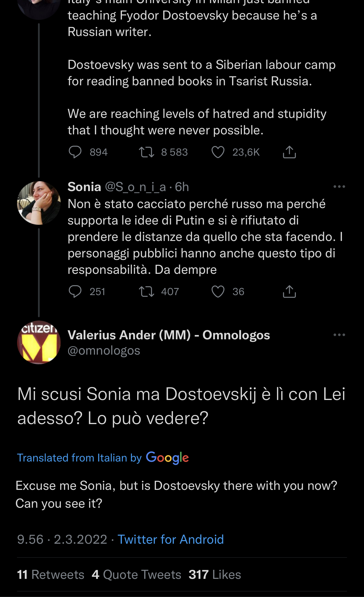The width and height of the screenshot is (364, 597).
Task: Open more options on Sonia's tweet
Action: pyautogui.click(x=339, y=187)
